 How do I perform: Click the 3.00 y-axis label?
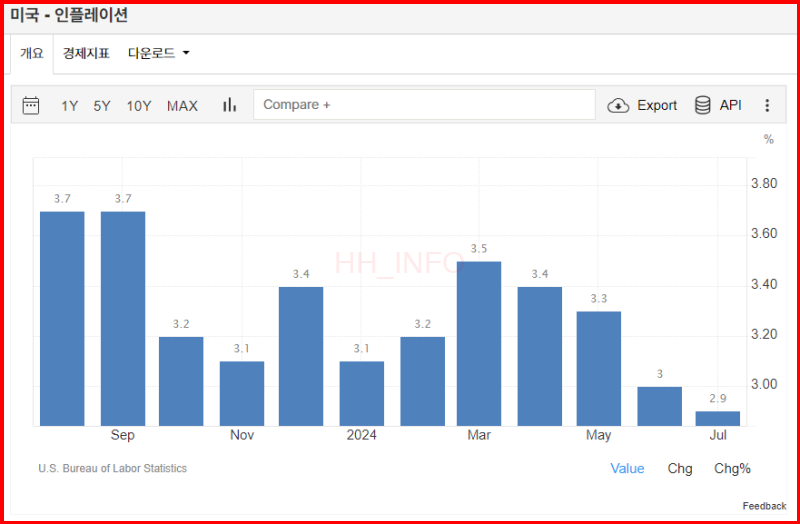pos(764,384)
